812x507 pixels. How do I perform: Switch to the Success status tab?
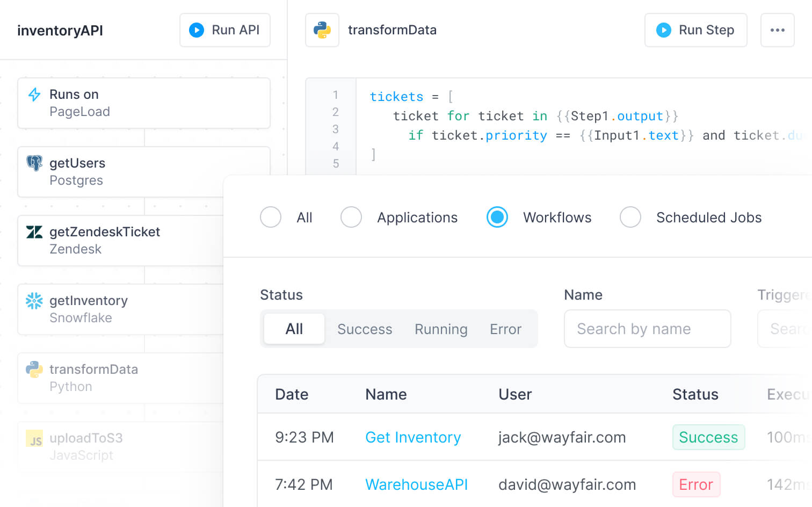pyautogui.click(x=365, y=329)
